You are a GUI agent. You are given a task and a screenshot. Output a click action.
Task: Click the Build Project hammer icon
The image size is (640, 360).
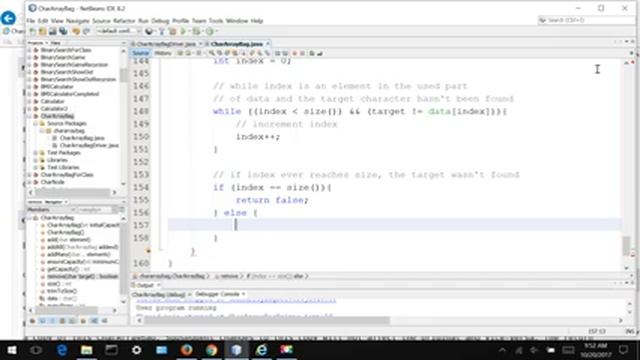(162, 31)
